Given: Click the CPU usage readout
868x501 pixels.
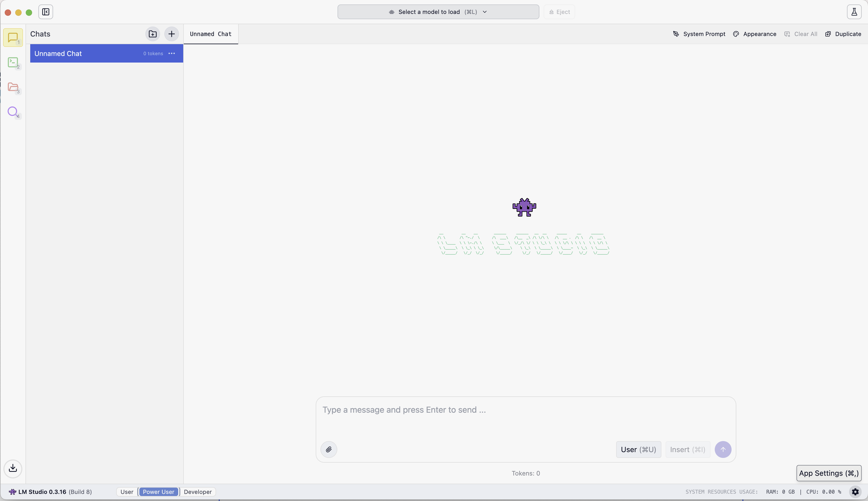Looking at the screenshot, I should click(824, 492).
